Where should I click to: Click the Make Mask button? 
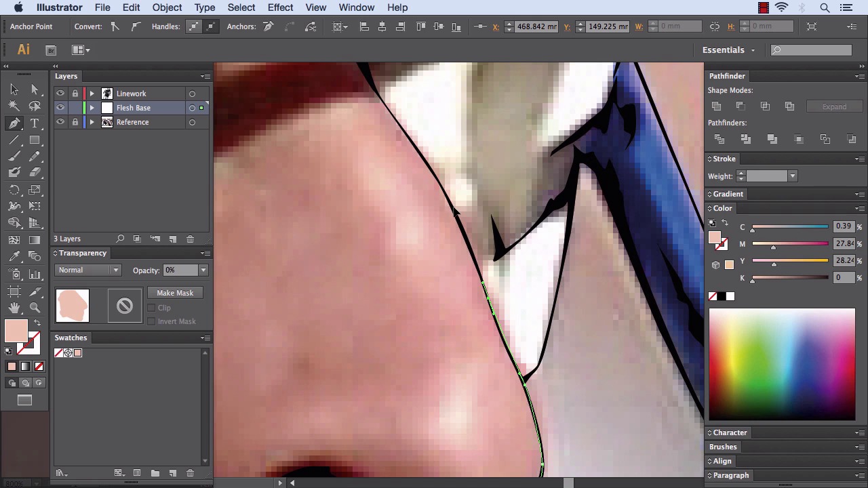click(x=175, y=293)
